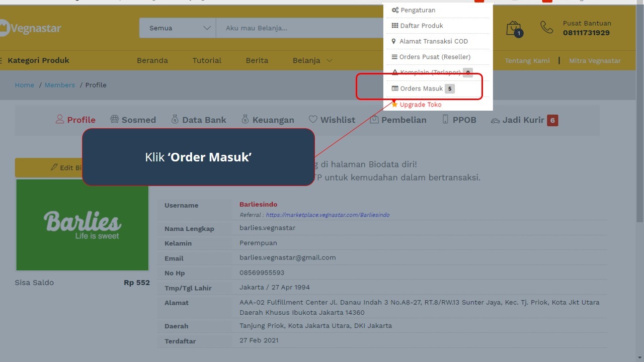
Task: Open the Kategori Produk menu
Action: tap(38, 60)
